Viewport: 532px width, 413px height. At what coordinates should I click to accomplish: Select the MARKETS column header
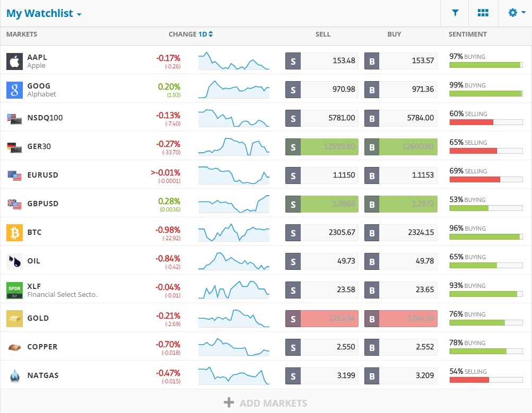click(x=21, y=34)
